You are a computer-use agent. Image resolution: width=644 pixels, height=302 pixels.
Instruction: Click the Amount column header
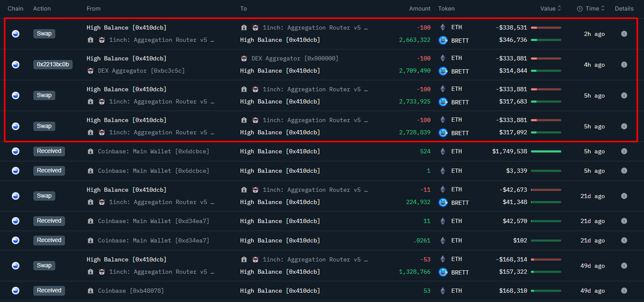click(420, 9)
